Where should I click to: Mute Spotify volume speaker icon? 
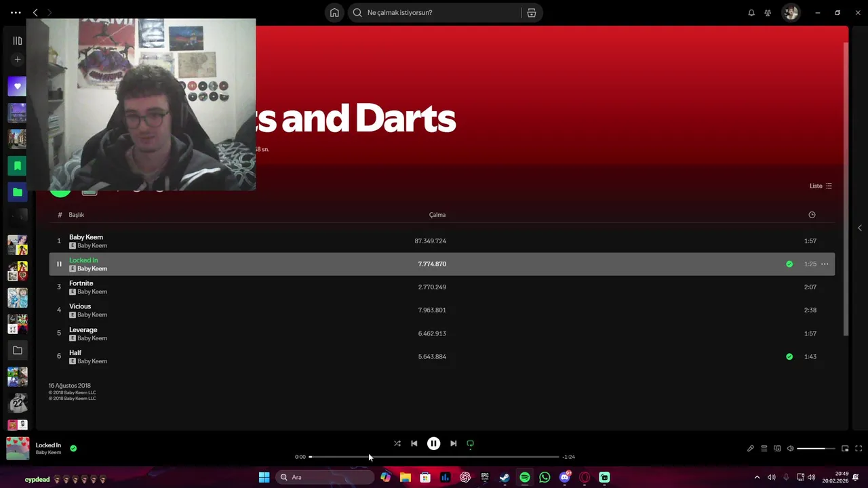coord(790,448)
